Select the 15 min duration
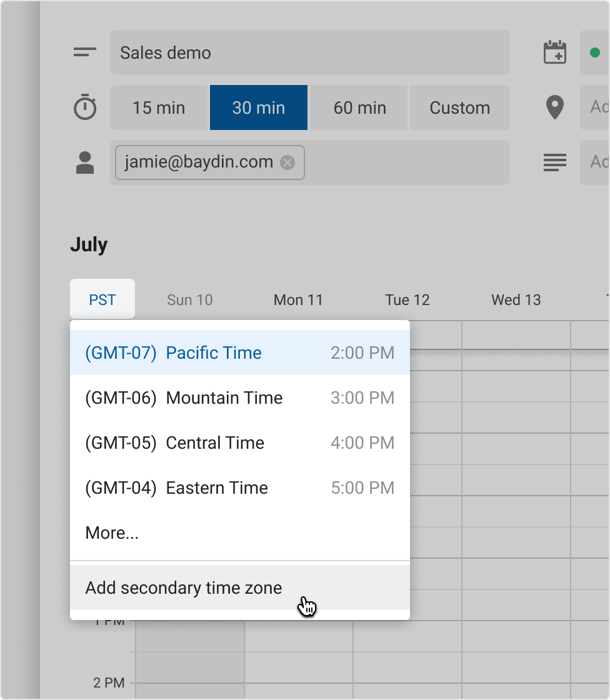The width and height of the screenshot is (610, 700). coord(159,107)
